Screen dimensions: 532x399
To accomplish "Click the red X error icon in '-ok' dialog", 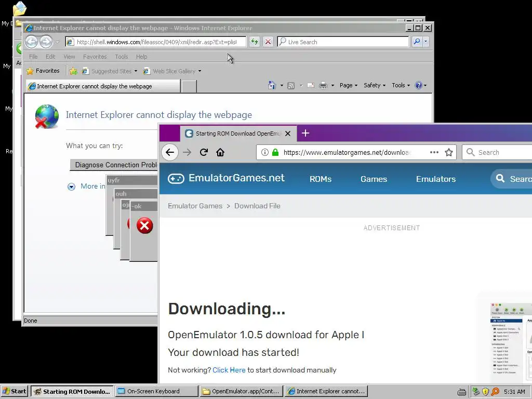I will [x=144, y=225].
